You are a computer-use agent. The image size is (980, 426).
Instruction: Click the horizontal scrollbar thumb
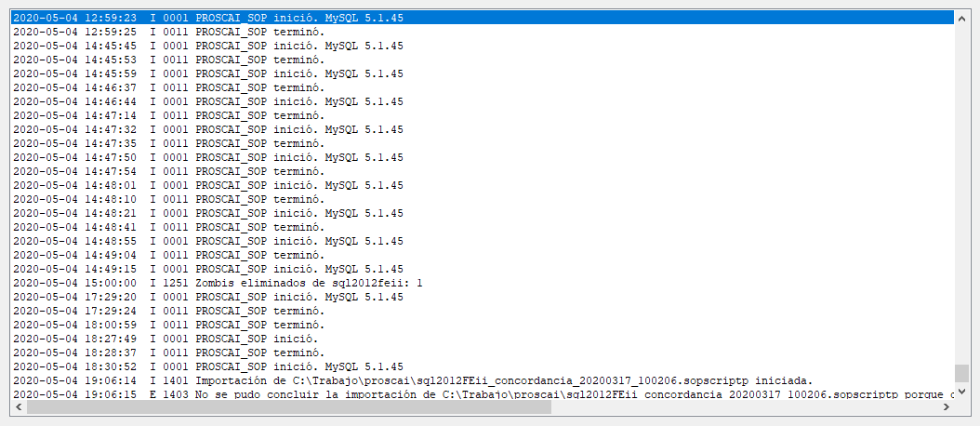point(289,407)
